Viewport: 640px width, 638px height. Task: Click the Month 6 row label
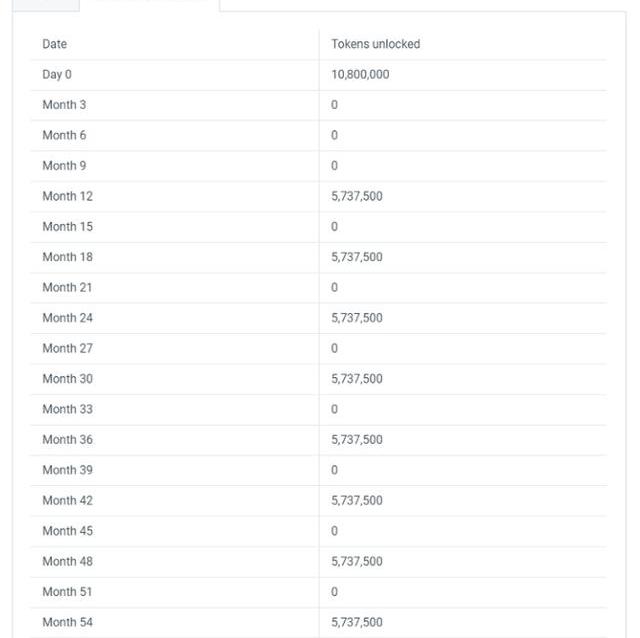coord(64,135)
